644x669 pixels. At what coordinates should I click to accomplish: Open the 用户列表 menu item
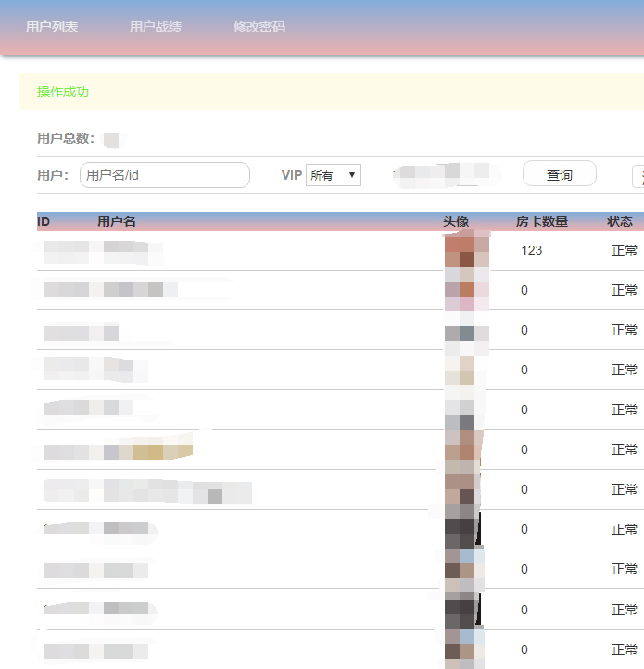coord(52,27)
